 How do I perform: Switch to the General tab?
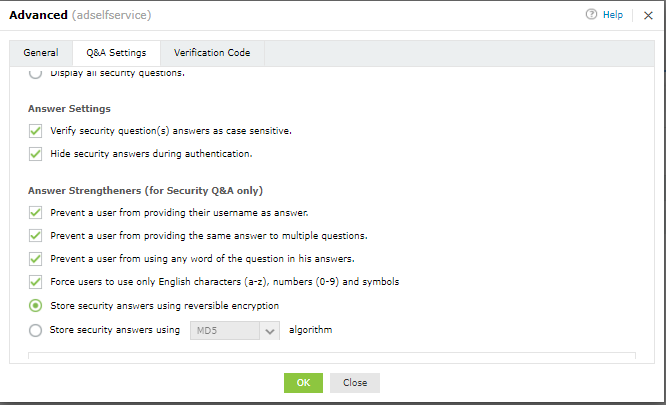coord(41,52)
